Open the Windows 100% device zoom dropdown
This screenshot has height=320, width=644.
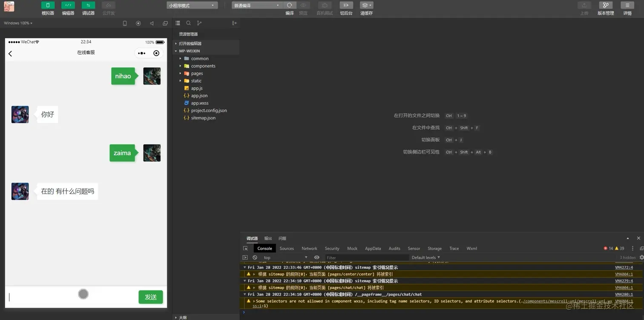click(18, 23)
